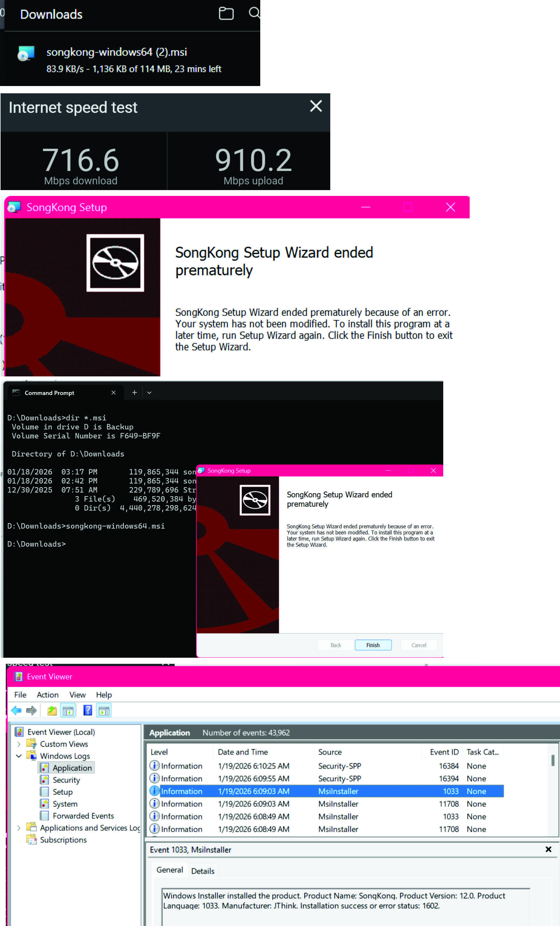The height and width of the screenshot is (926, 560).
Task: Close the Internet speed test panel
Action: (316, 106)
